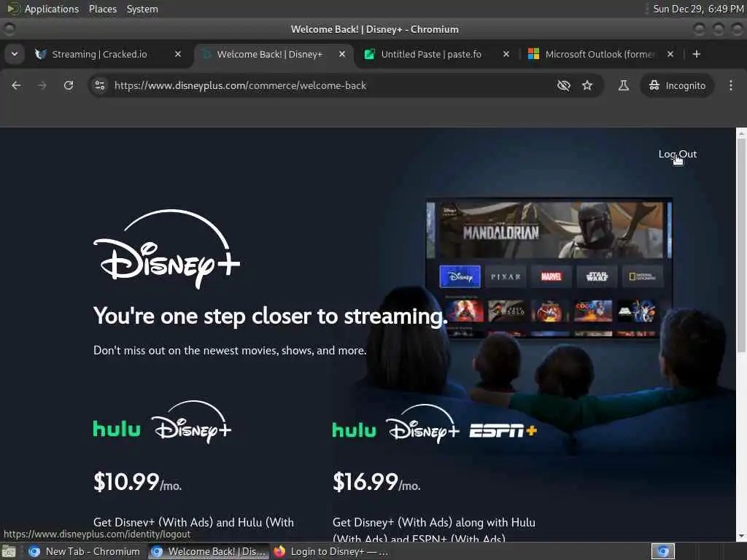Click the browser forward arrow

tap(42, 85)
